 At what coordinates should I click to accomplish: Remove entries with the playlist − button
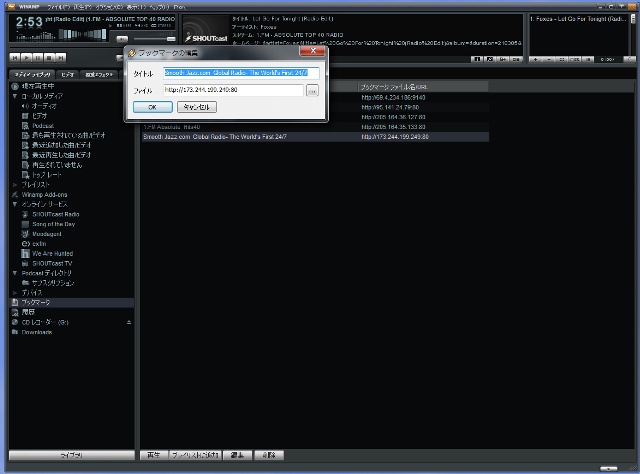(549, 60)
